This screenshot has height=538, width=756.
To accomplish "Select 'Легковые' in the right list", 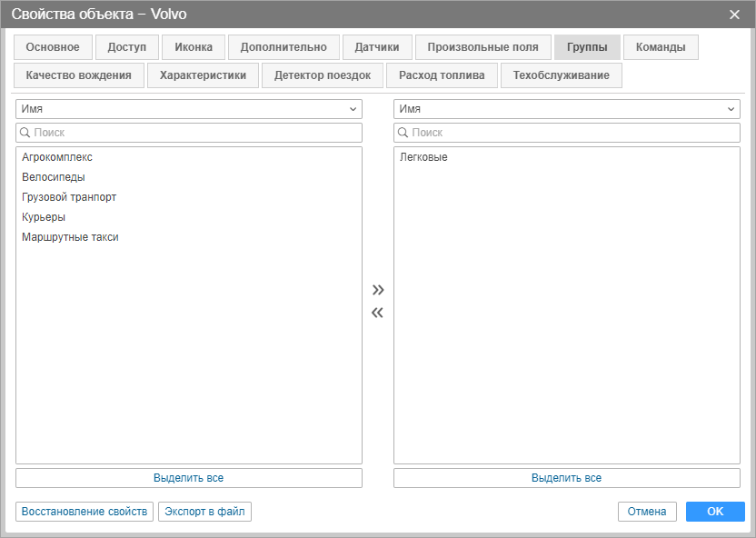I will (x=423, y=157).
